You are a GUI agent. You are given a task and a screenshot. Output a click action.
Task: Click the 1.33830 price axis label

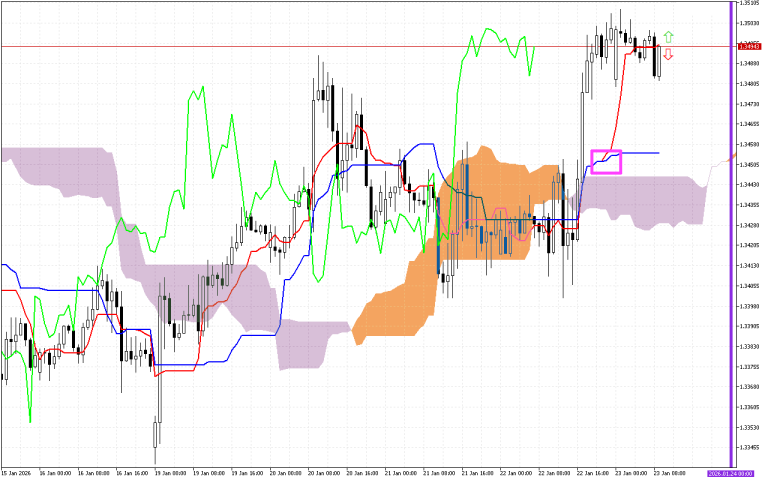750,347
